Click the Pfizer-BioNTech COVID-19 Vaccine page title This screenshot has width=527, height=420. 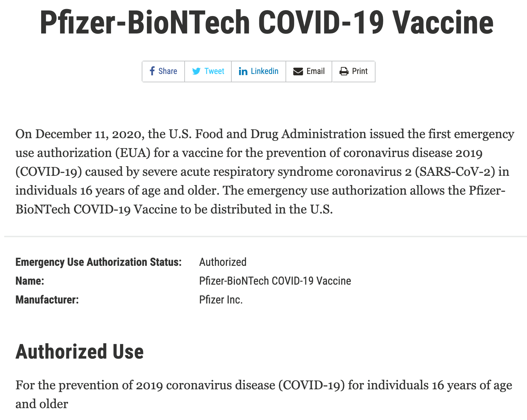click(x=267, y=22)
